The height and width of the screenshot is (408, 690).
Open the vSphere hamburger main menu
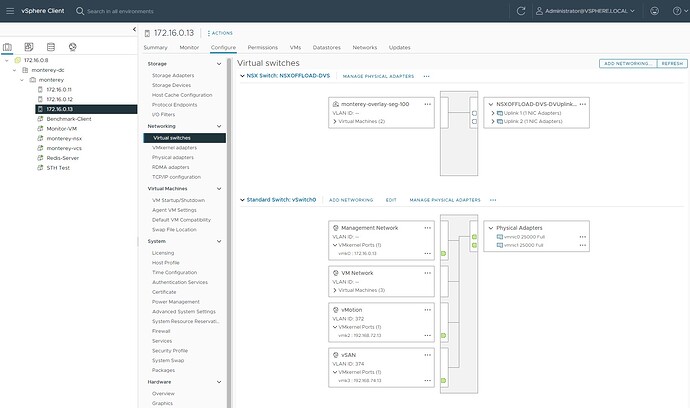[x=9, y=11]
